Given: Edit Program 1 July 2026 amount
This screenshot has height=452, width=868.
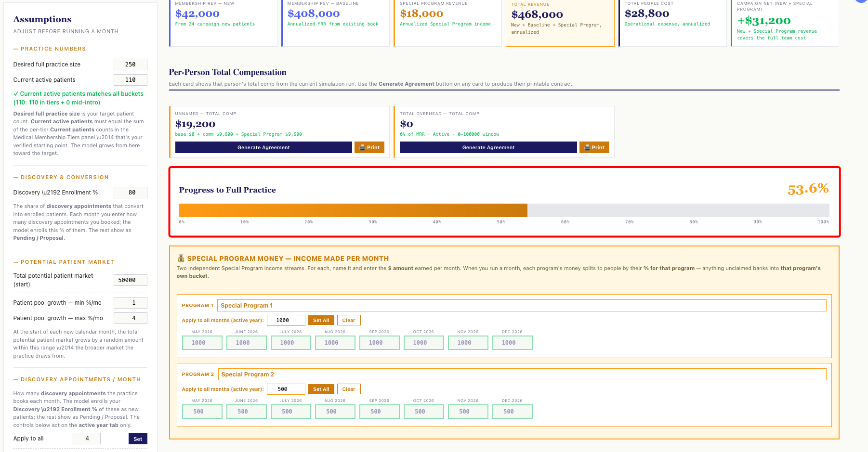Looking at the screenshot, I should pyautogui.click(x=291, y=343).
